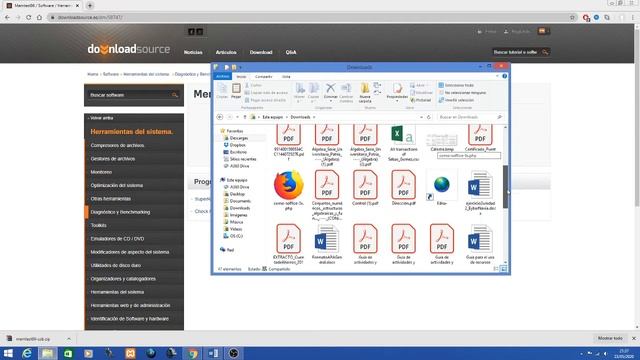This screenshot has height=360, width=640.
Task: Expand the Eliminar dropdown arrow
Action: pyautogui.click(x=330, y=101)
